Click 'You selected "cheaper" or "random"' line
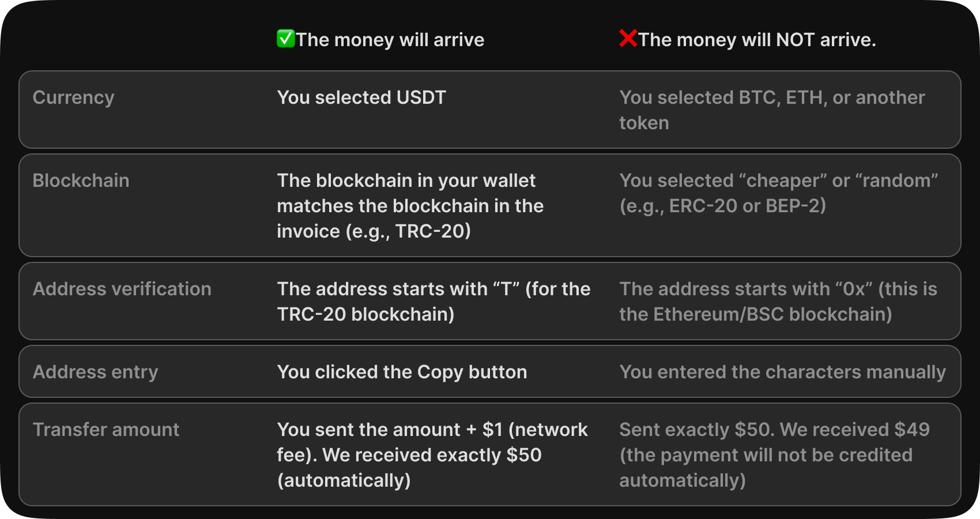The width and height of the screenshot is (980, 519). click(778, 180)
